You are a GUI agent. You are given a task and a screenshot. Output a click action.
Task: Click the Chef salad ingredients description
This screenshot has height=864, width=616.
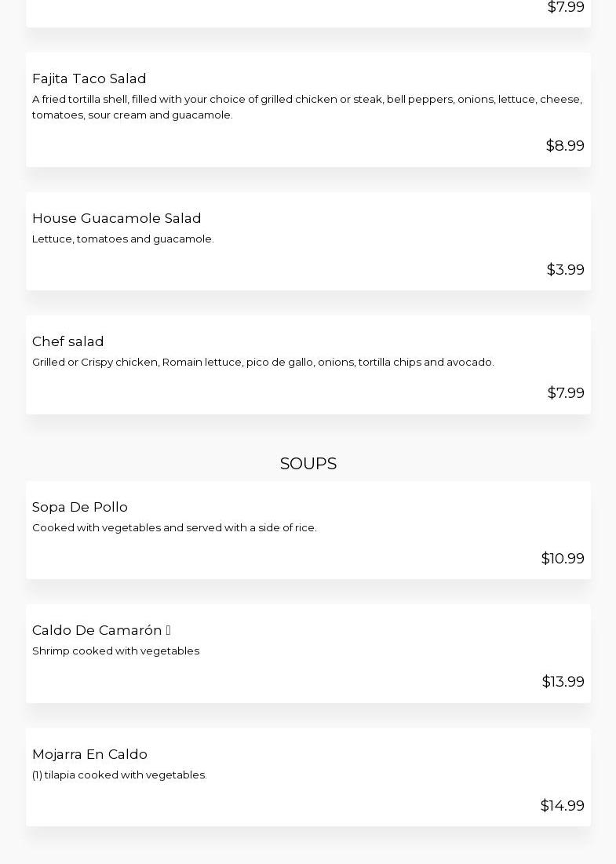tap(263, 362)
